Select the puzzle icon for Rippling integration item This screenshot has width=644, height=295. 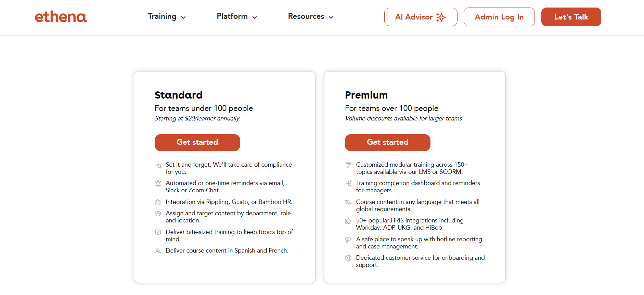(158, 202)
